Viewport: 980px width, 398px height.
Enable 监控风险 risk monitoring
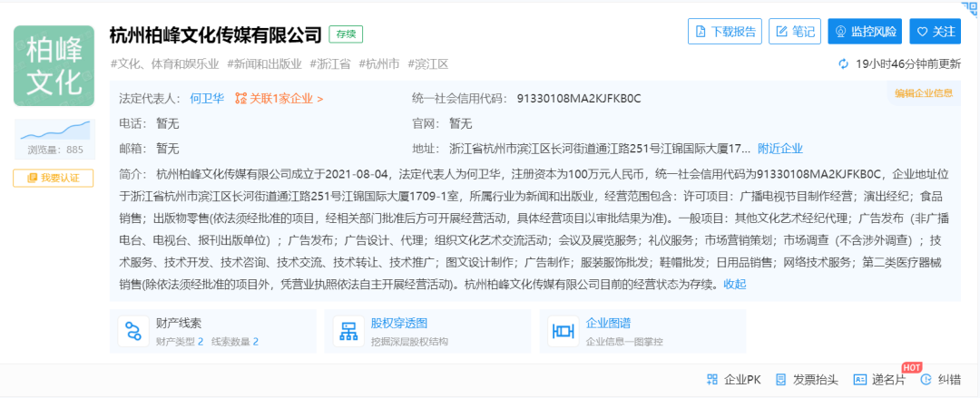(865, 32)
